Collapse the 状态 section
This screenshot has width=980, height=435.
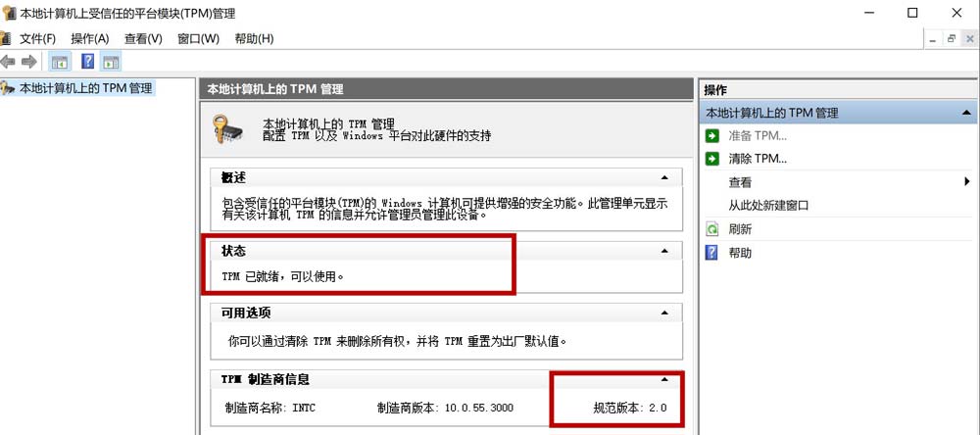pos(664,251)
